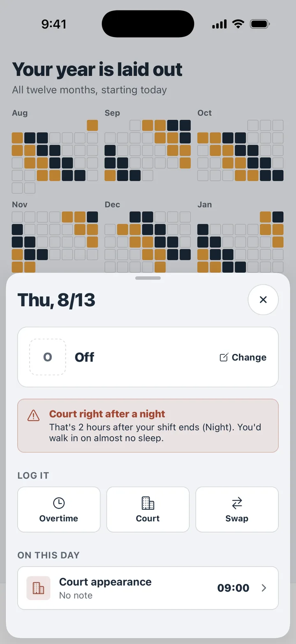Open Court appearance details chevron
The height and width of the screenshot is (644, 296).
(x=264, y=588)
